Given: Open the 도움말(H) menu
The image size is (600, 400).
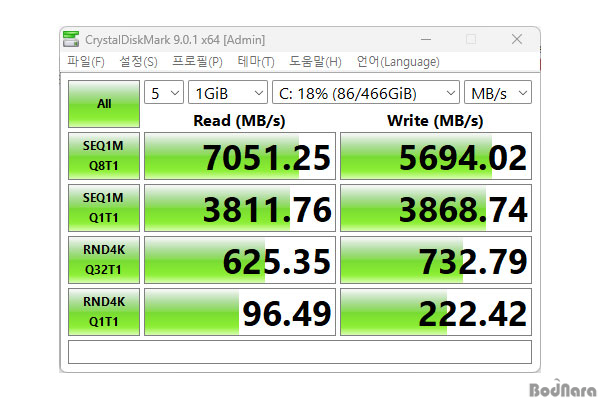Looking at the screenshot, I should (315, 62).
